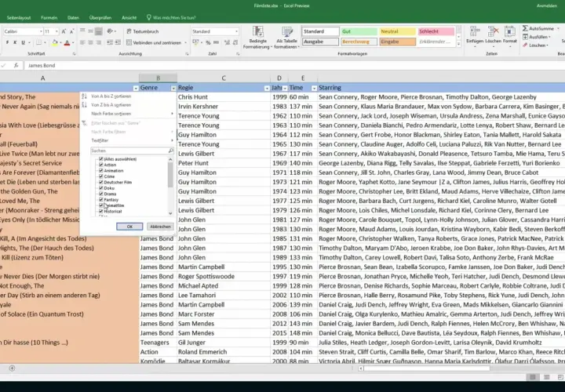Uncheck the Deutscher Film filter

(101, 182)
